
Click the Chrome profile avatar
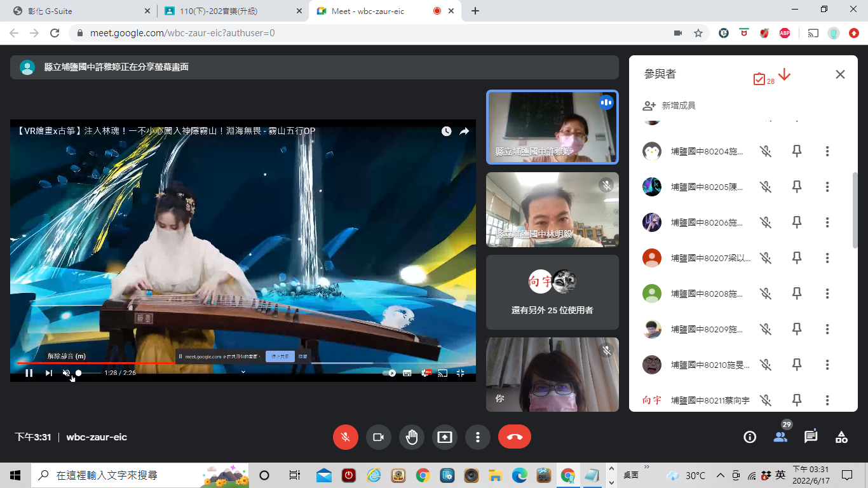(x=834, y=33)
